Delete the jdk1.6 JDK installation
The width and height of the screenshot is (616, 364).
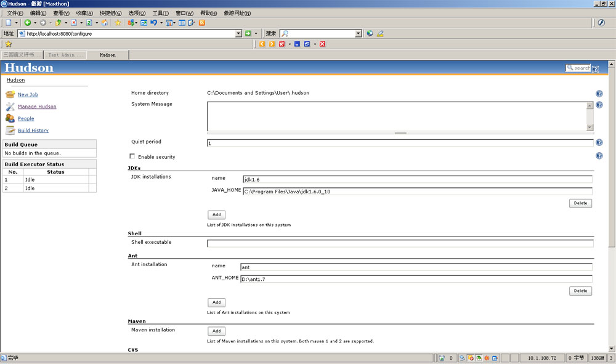pos(580,203)
